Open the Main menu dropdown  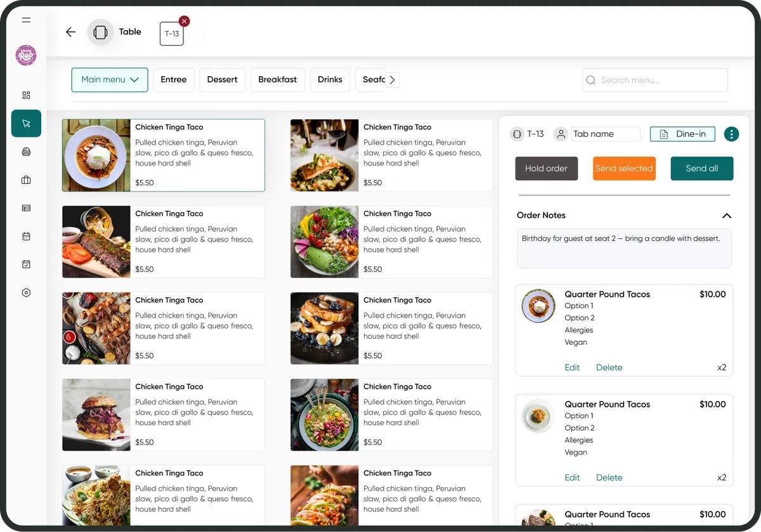point(110,80)
